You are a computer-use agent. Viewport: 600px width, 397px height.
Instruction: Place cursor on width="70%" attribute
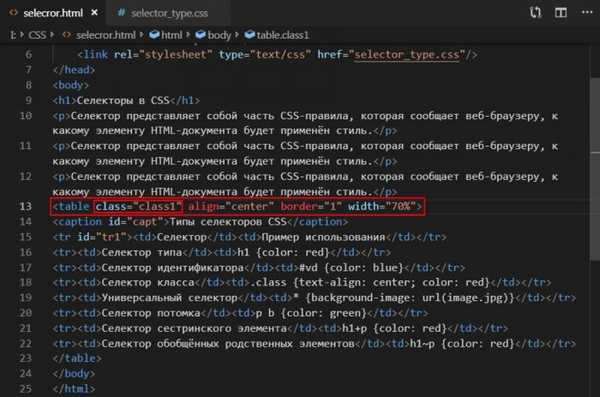tap(382, 207)
